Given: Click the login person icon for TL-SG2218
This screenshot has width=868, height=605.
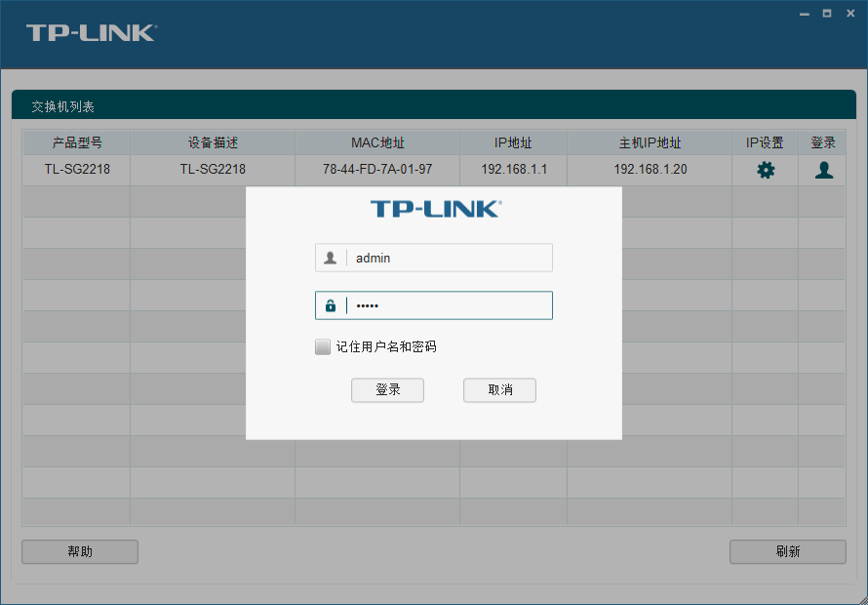Looking at the screenshot, I should tap(824, 170).
